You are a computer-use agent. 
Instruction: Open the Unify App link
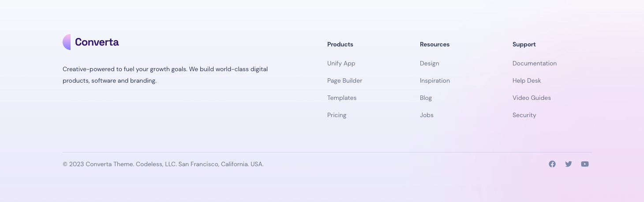click(341, 63)
